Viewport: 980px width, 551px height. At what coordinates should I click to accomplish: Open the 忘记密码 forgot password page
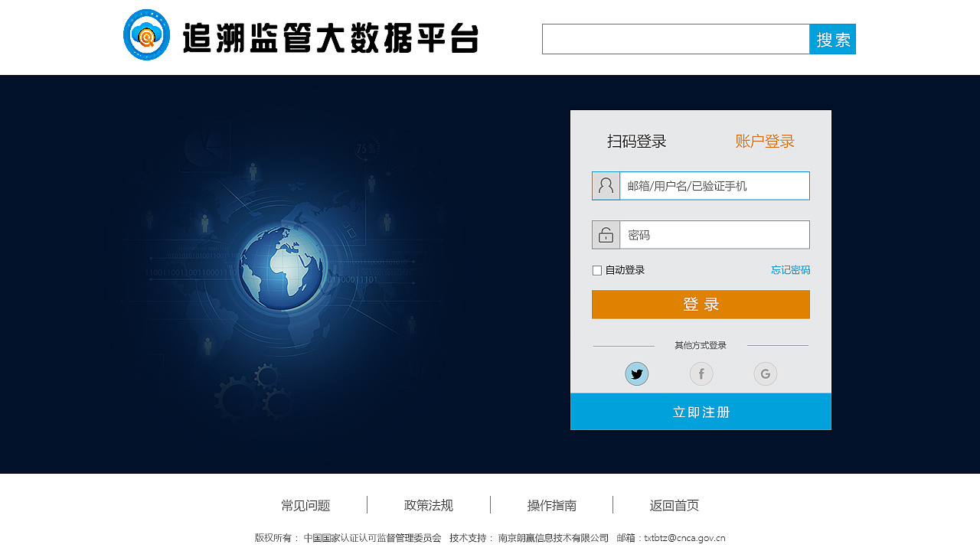coord(790,269)
